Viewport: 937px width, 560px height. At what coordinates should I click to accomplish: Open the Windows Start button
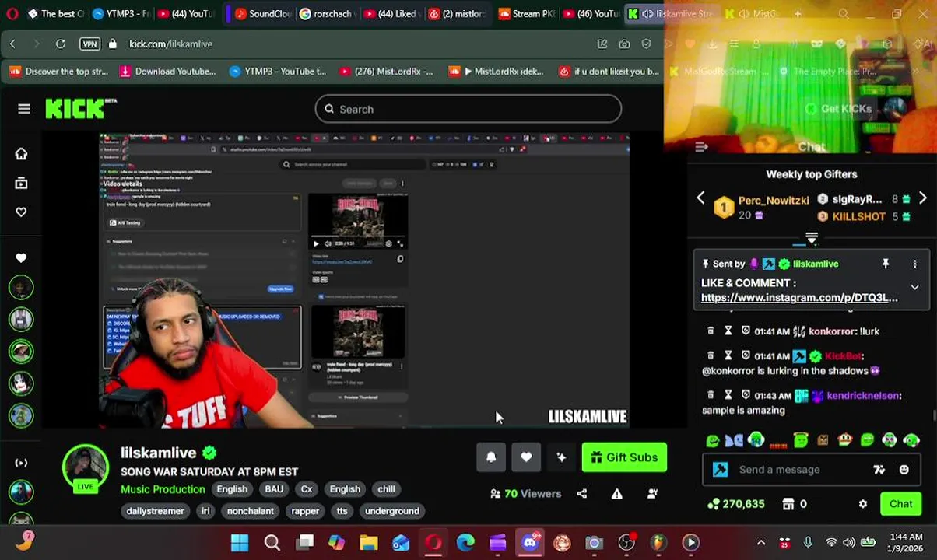(240, 542)
